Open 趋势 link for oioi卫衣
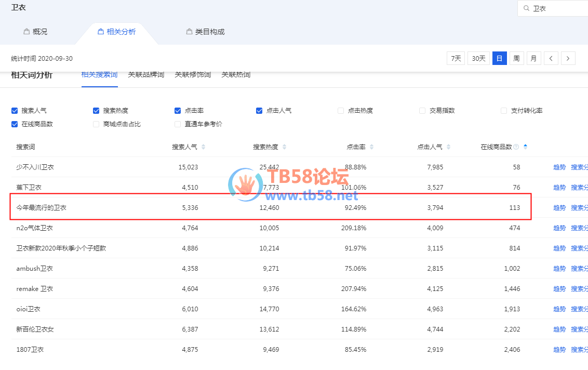This screenshot has width=588, height=370. click(x=559, y=309)
